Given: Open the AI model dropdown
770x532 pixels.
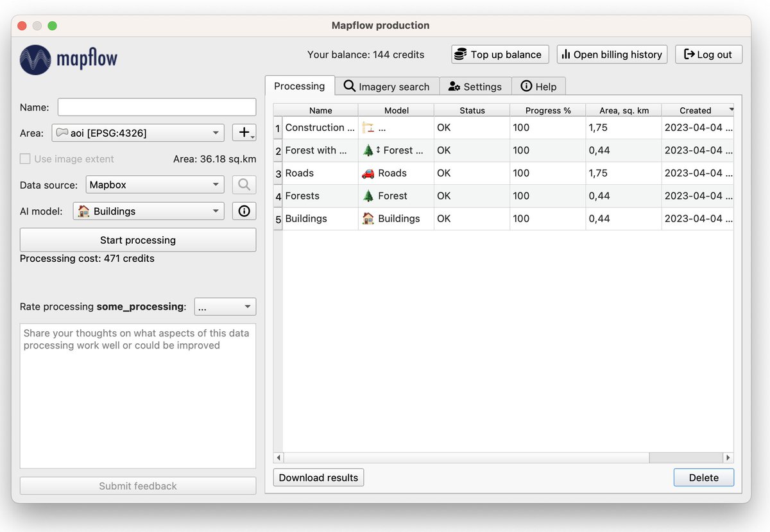Looking at the screenshot, I should 149,211.
